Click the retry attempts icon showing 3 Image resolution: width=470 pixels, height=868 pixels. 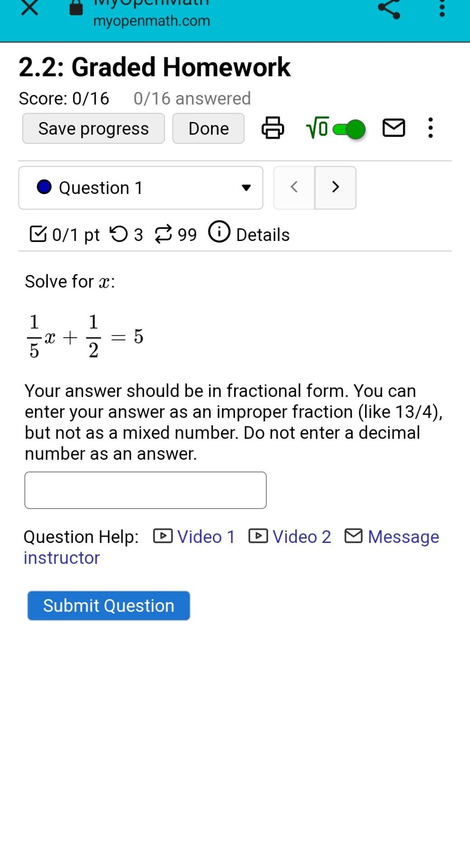click(120, 234)
